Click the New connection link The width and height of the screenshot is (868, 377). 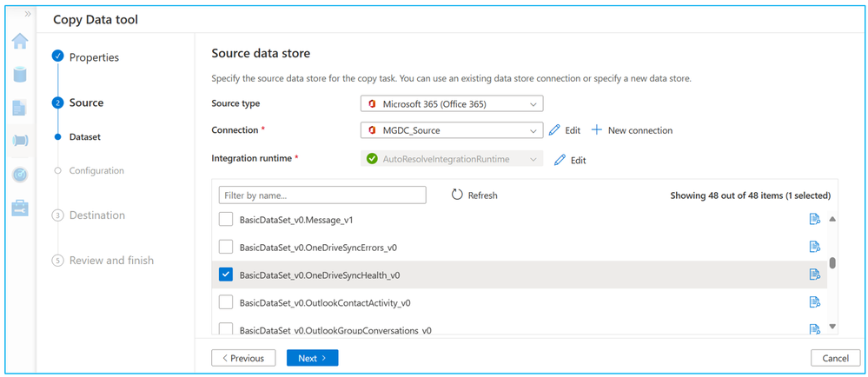coord(640,130)
